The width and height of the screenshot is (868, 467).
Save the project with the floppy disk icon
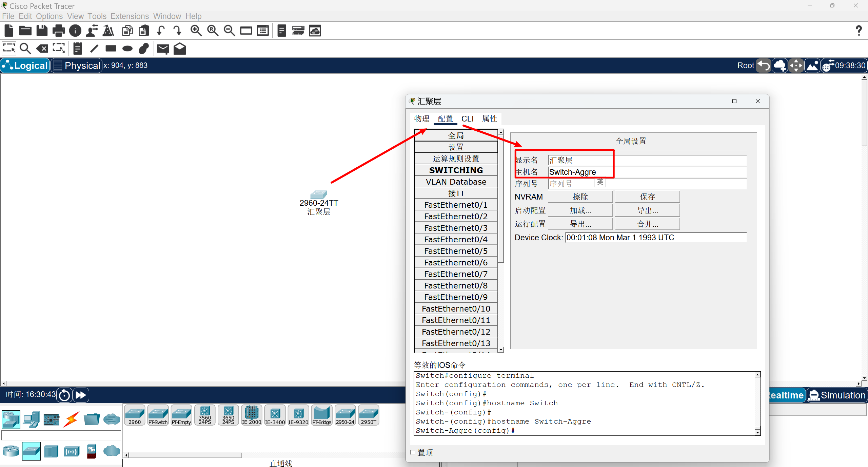42,31
